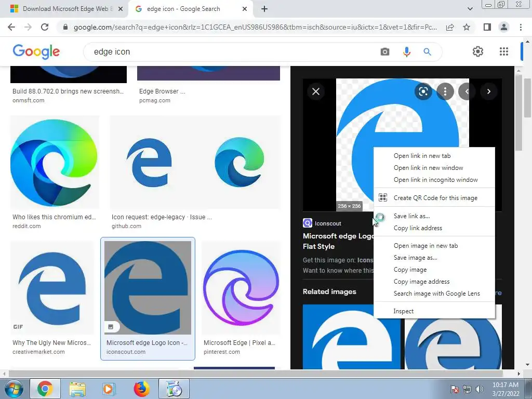Open the creativemarket.com GIF Edge thumbnail
532x399 pixels.
coord(52,288)
